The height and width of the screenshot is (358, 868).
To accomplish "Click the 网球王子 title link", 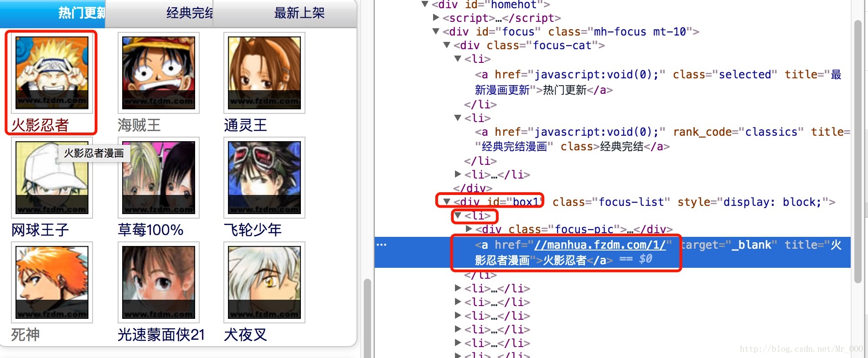I will 40,230.
